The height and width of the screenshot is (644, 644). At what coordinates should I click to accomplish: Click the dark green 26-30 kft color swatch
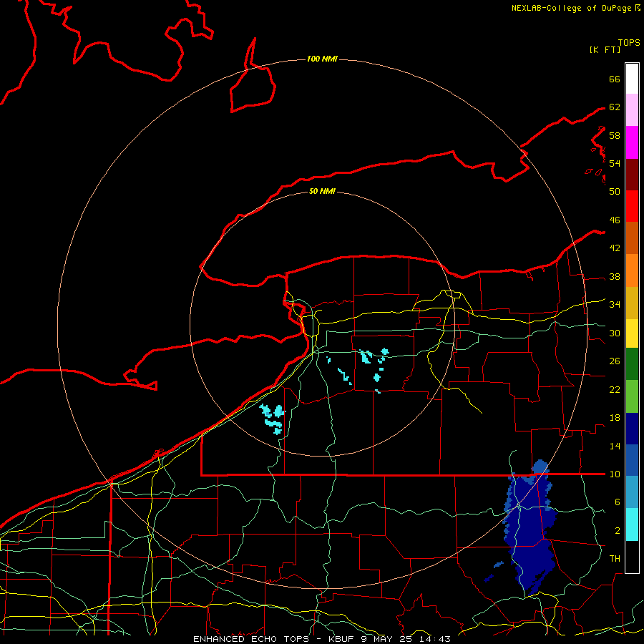pos(632,364)
